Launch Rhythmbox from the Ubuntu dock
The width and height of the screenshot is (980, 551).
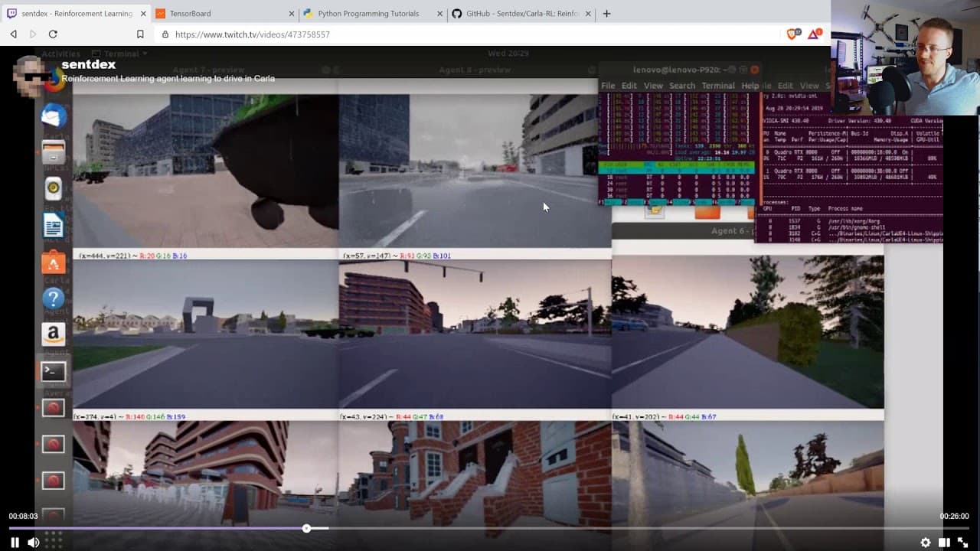pos(54,188)
